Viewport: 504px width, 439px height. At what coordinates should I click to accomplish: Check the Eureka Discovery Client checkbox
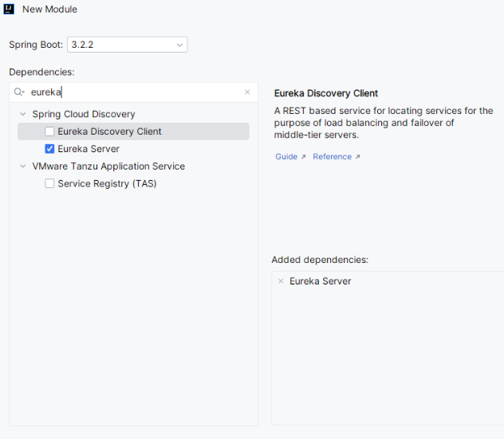[49, 131]
